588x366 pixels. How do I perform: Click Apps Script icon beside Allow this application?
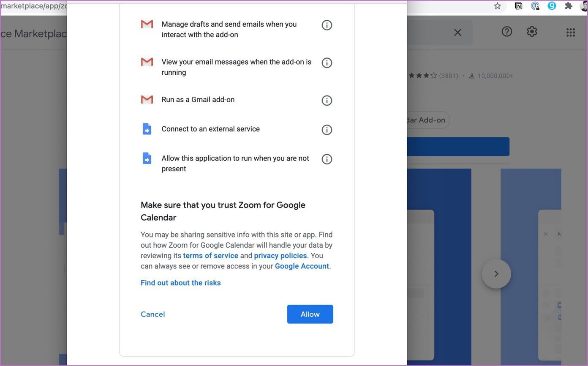point(147,158)
